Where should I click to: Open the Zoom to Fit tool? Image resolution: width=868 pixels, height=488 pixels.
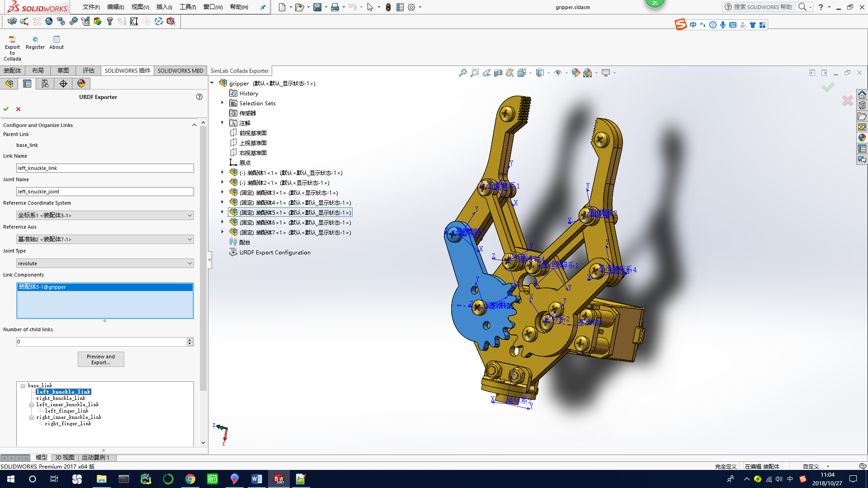click(462, 73)
